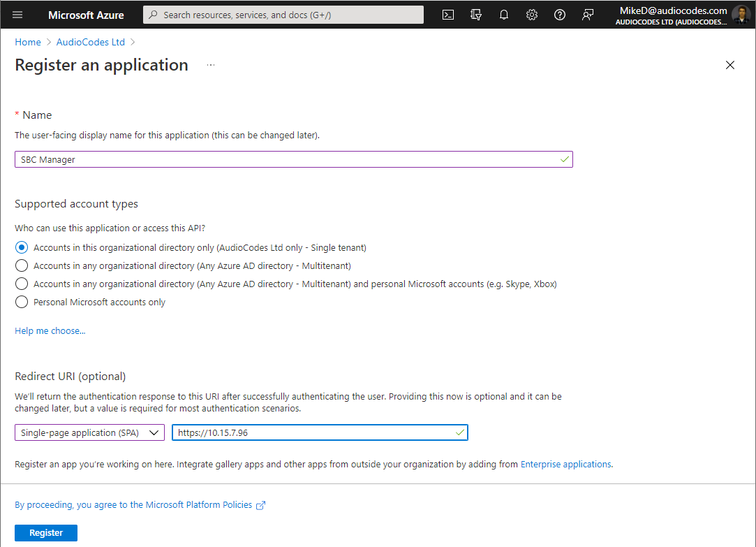Expand the Single-page application platform dropdown

(x=89, y=432)
